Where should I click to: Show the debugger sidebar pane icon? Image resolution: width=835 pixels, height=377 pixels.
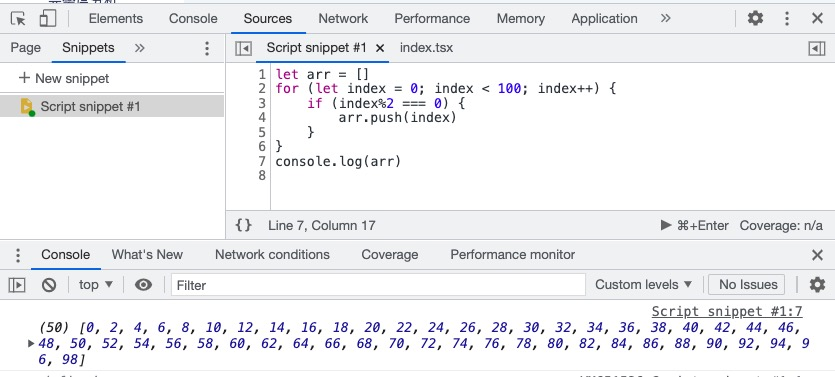point(816,48)
